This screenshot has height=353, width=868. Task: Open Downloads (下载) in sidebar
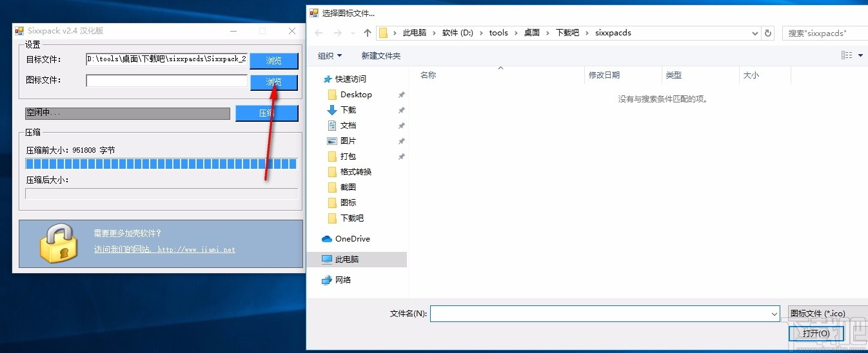pos(348,110)
